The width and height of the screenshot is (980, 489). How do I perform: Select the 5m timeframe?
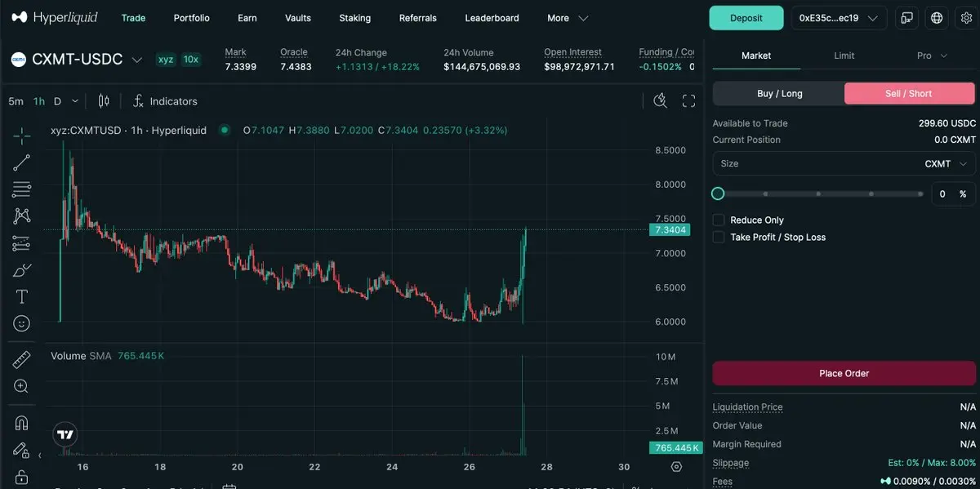(16, 101)
